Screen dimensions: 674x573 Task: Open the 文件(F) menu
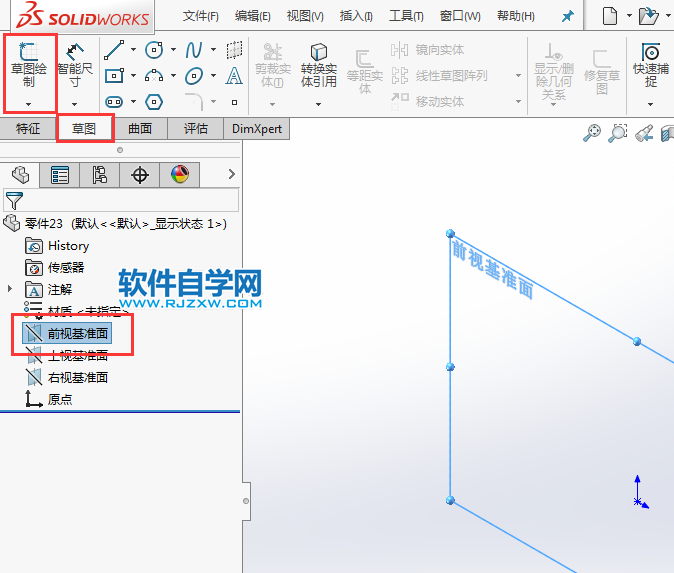coord(201,16)
